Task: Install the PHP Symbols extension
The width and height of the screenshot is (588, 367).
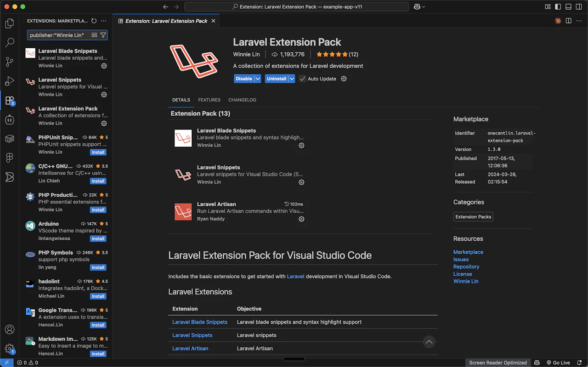Action: tap(98, 268)
